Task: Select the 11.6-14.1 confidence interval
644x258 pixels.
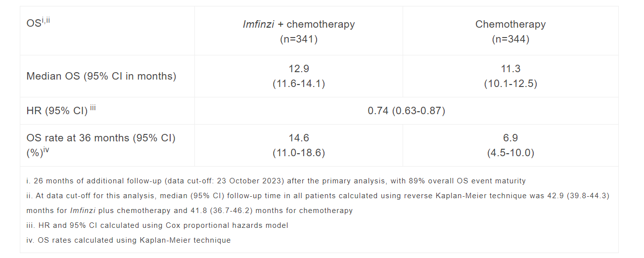Action: click(299, 84)
